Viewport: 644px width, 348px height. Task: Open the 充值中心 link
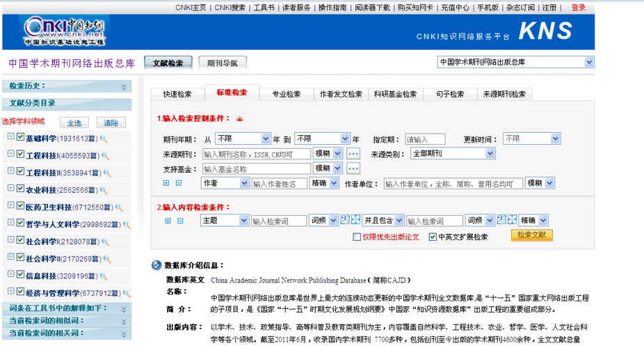pyautogui.click(x=455, y=8)
